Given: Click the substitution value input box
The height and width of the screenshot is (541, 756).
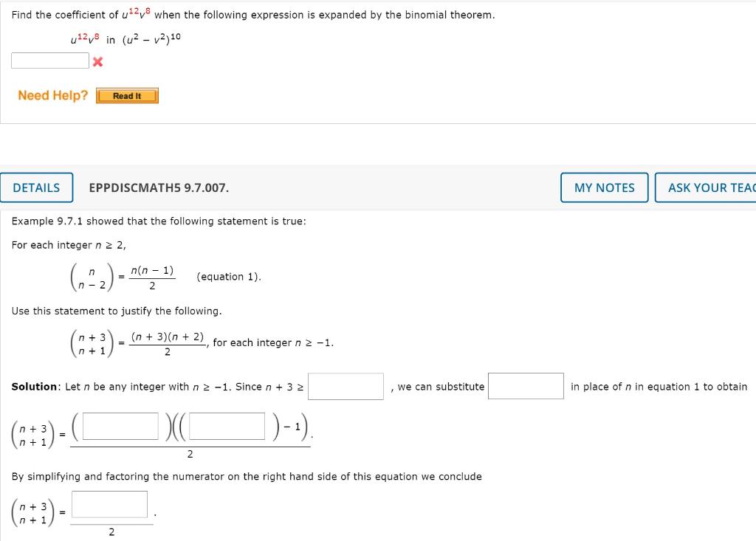Looking at the screenshot, I should pyautogui.click(x=526, y=385).
